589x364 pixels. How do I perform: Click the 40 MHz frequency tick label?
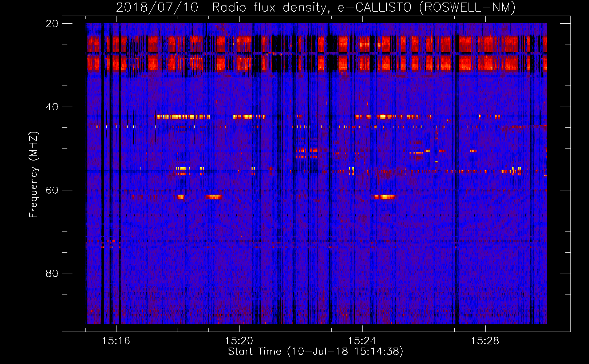pyautogui.click(x=52, y=107)
